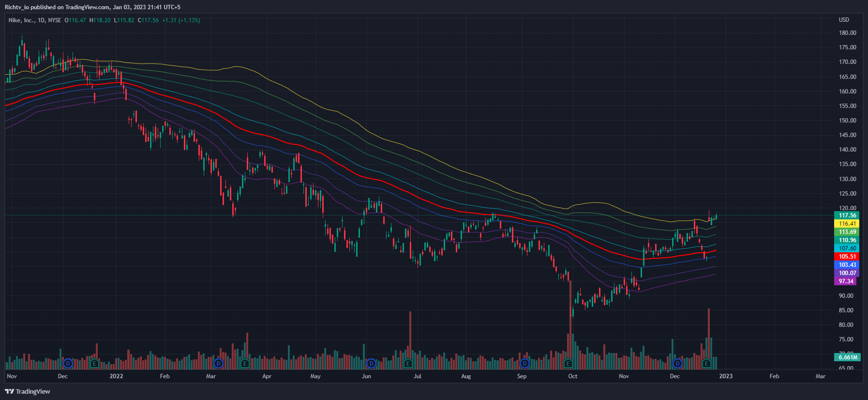Click the 150.00 level on price axis

pos(848,121)
